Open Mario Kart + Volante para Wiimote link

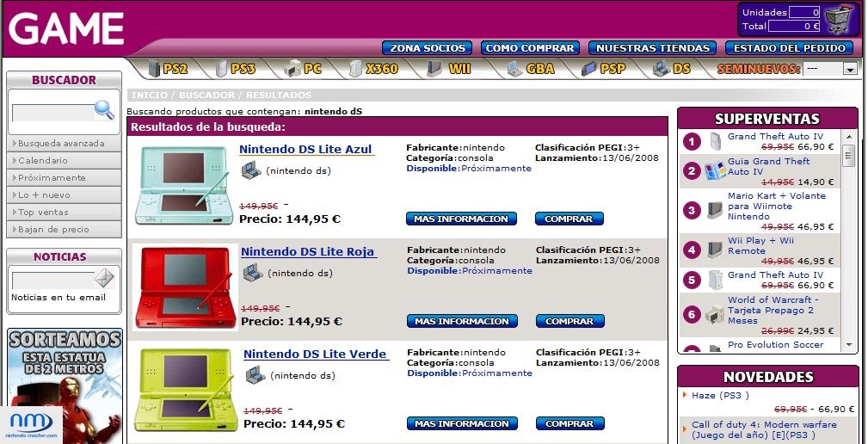777,206
